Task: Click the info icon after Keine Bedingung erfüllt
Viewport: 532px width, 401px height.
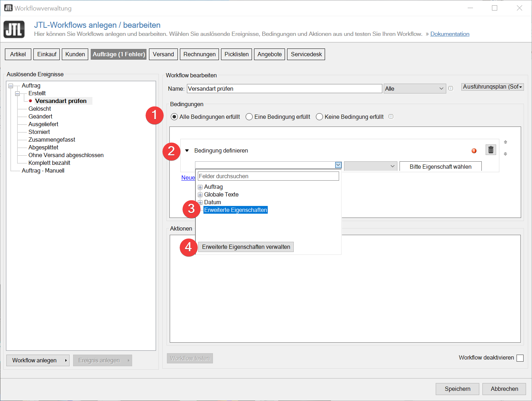Action: (x=391, y=117)
